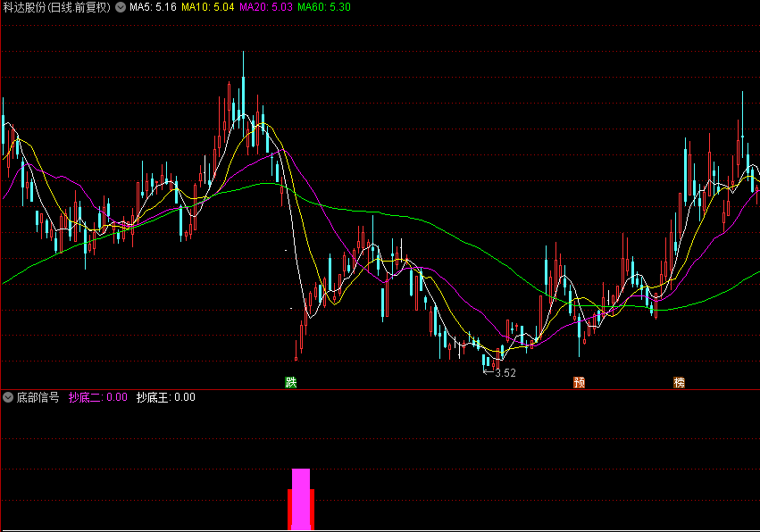Click the magenta 抄底 signal bar
This screenshot has height=532, width=760.
point(300,499)
